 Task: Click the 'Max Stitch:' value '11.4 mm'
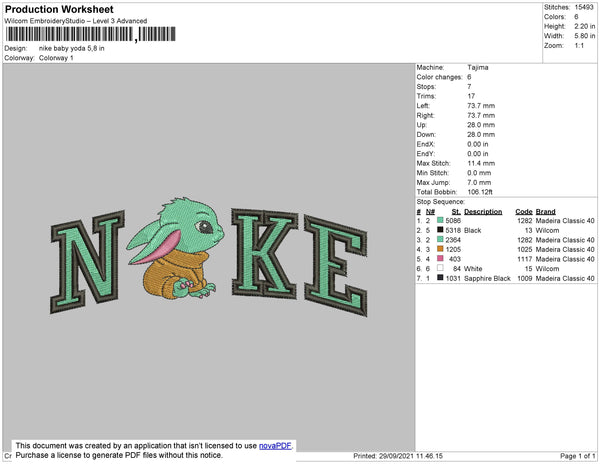coord(481,163)
